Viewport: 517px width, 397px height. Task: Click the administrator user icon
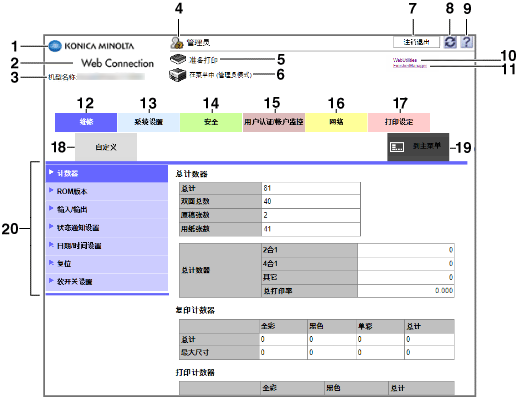177,43
